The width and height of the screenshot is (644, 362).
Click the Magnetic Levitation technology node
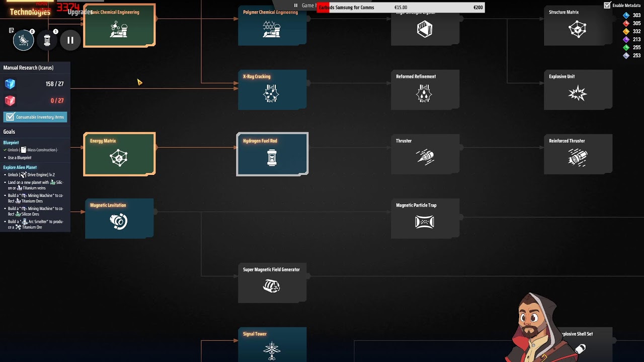tap(119, 218)
